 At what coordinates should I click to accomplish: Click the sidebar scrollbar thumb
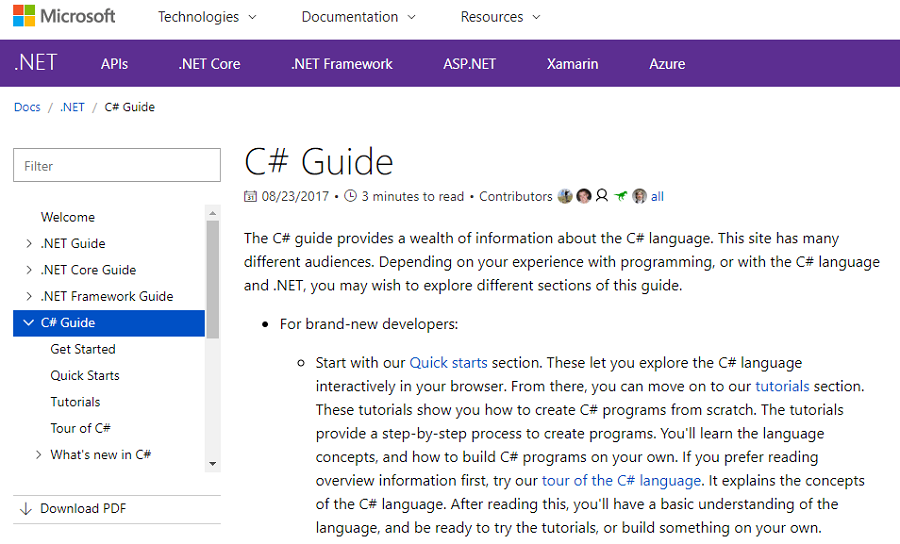click(213, 279)
